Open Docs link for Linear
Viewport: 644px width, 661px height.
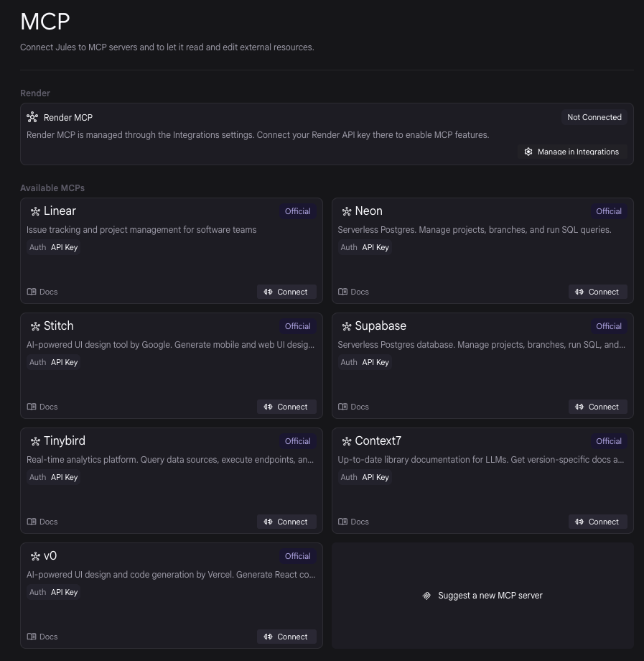(42, 292)
